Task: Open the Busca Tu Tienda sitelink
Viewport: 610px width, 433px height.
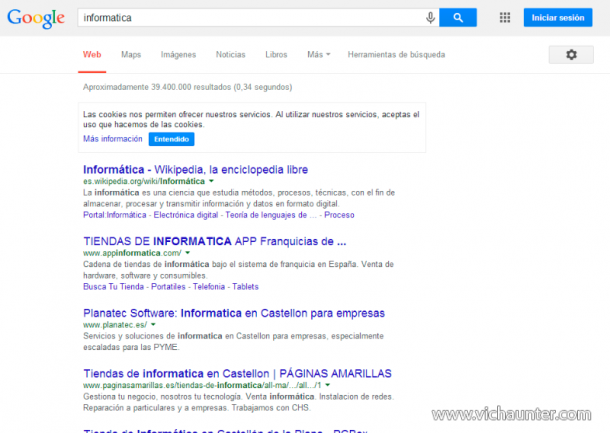Action: [x=113, y=287]
